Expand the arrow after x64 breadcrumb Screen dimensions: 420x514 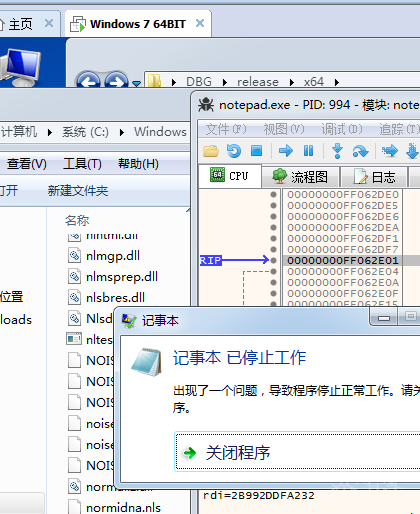tap(337, 82)
